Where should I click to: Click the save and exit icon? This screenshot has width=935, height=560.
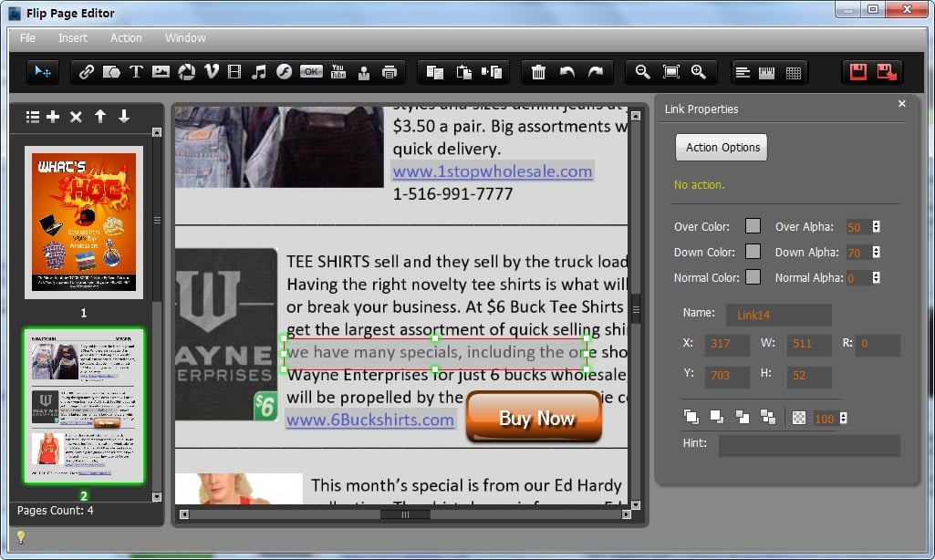[887, 72]
